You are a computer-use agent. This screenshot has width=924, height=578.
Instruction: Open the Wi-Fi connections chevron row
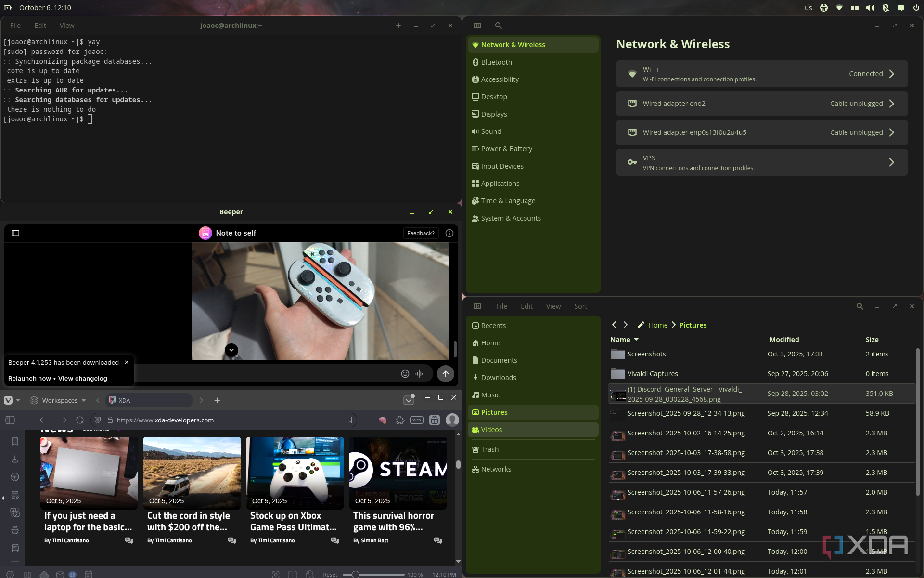(762, 74)
